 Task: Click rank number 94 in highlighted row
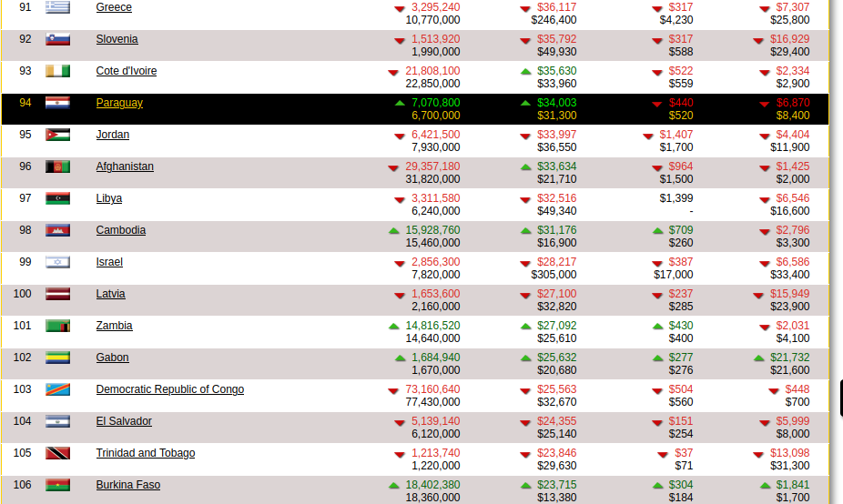(x=25, y=103)
